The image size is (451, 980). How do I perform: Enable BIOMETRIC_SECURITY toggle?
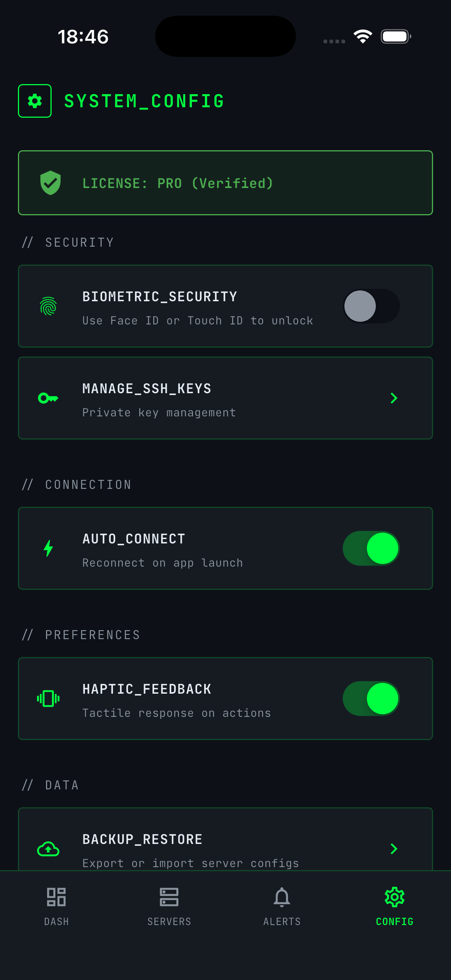371,306
